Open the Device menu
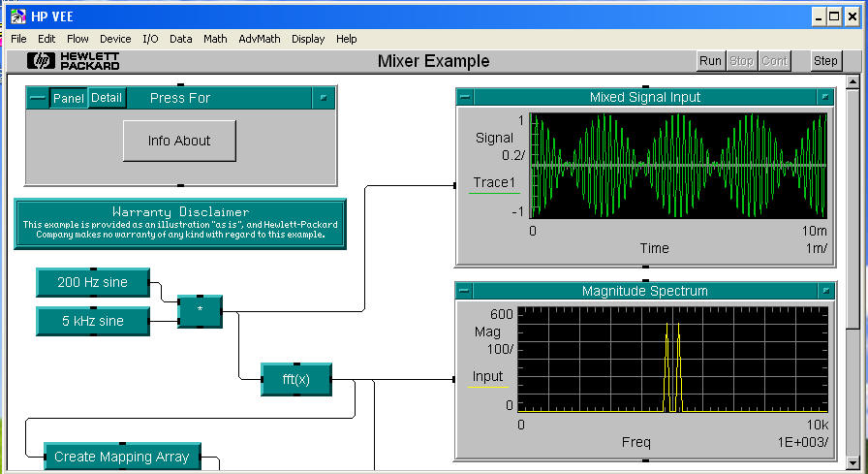This screenshot has width=868, height=474. coord(115,39)
